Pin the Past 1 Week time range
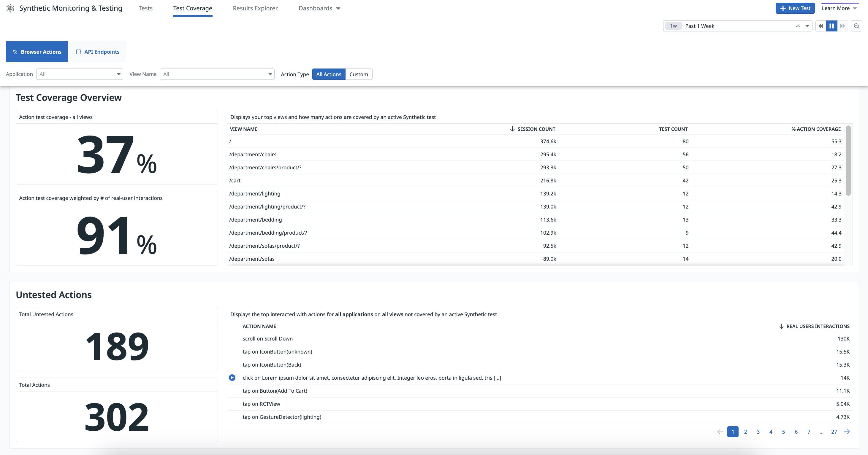 (x=798, y=26)
